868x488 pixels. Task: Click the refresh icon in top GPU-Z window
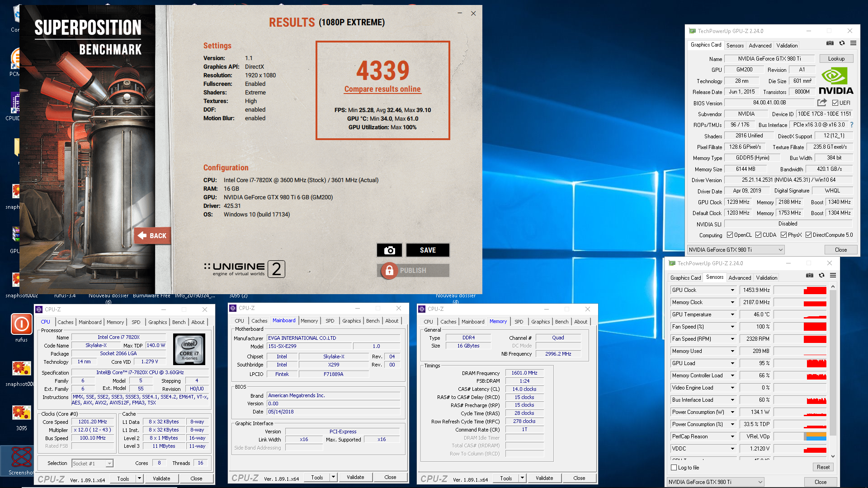[842, 43]
